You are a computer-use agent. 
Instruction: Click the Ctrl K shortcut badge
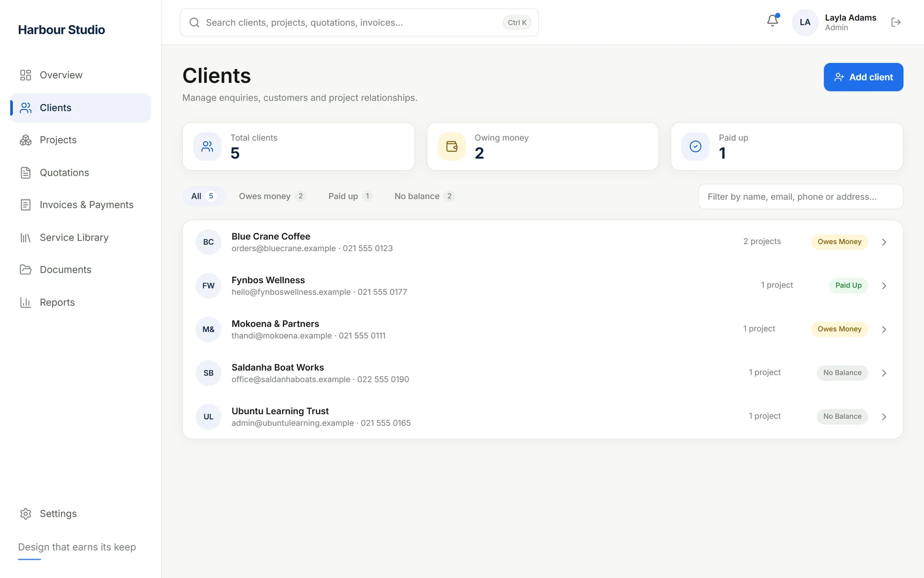[x=517, y=23]
